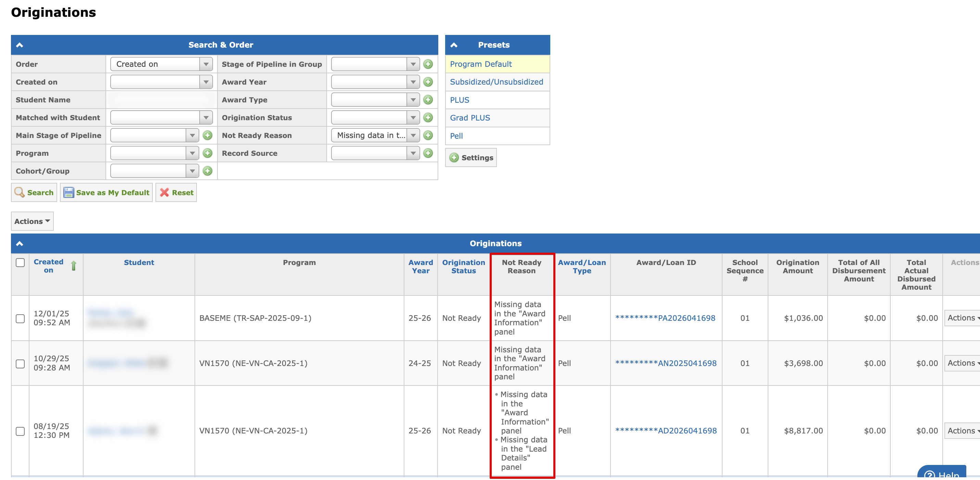Click green plus icon beside Program field
980x480 pixels.
click(x=208, y=153)
